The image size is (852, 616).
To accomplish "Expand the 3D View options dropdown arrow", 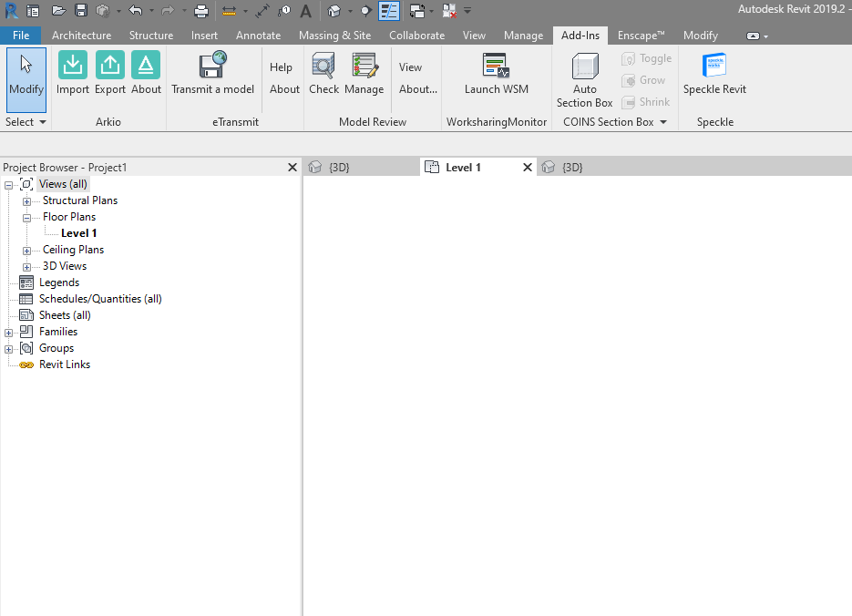I will tap(350, 11).
